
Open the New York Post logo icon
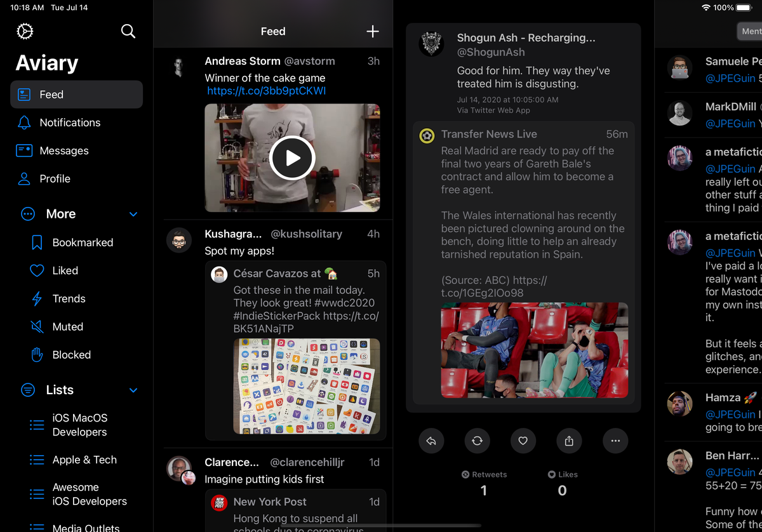220,502
